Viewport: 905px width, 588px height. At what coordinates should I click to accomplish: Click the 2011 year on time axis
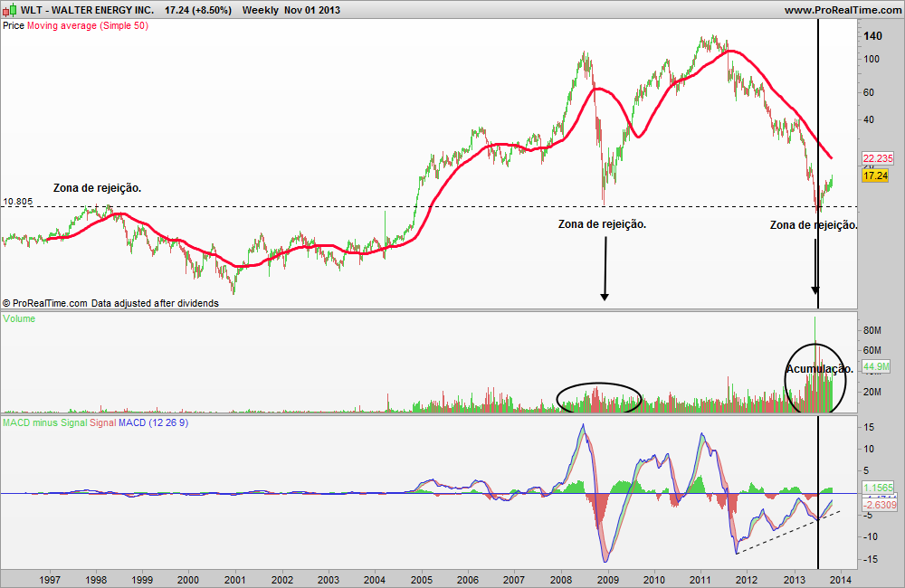tap(700, 580)
